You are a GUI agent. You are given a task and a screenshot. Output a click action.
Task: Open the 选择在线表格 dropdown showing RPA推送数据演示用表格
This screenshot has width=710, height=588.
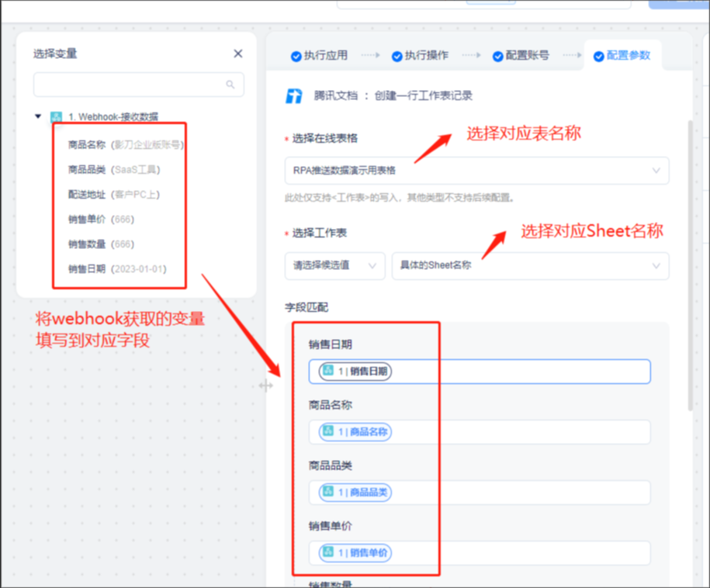pos(476,171)
